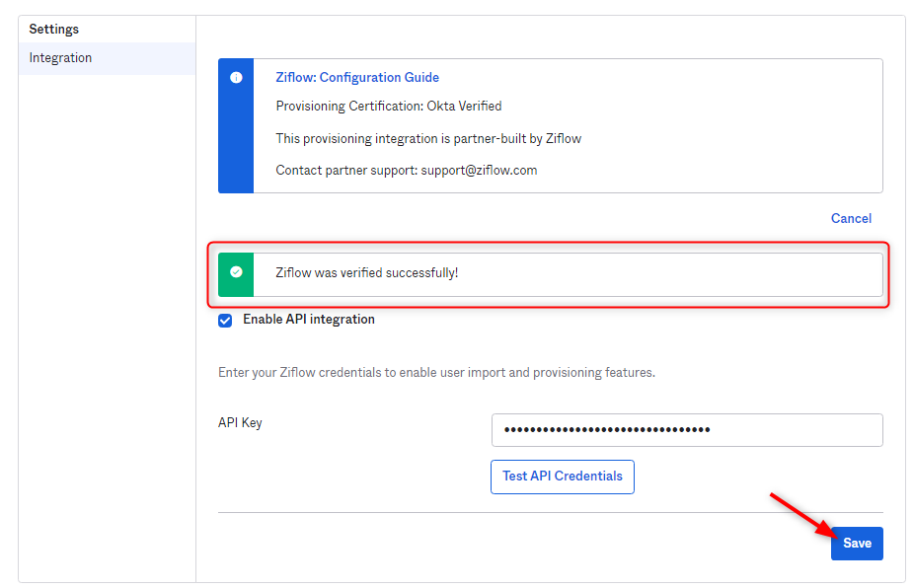The image size is (913, 588).
Task: Focus the API Key password field
Action: point(687,430)
